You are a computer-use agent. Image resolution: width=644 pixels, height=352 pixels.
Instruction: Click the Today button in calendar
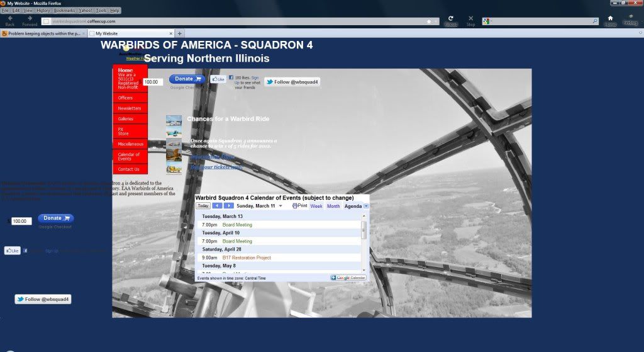point(203,206)
